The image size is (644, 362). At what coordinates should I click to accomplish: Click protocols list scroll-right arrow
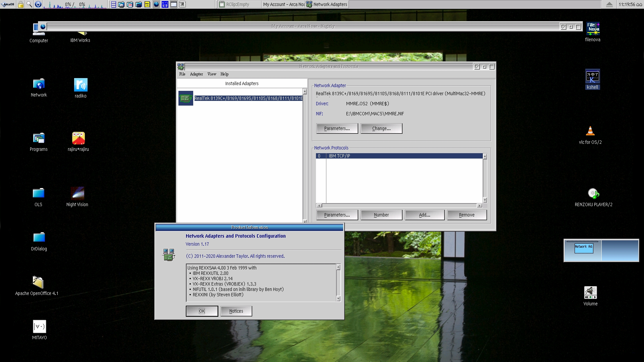[x=480, y=205]
